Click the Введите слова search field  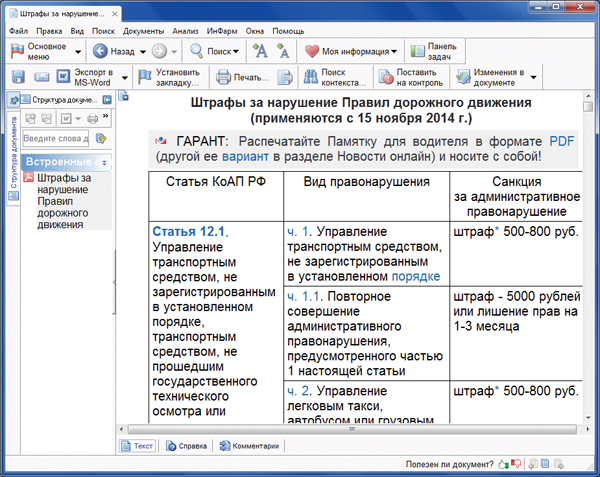(x=56, y=138)
